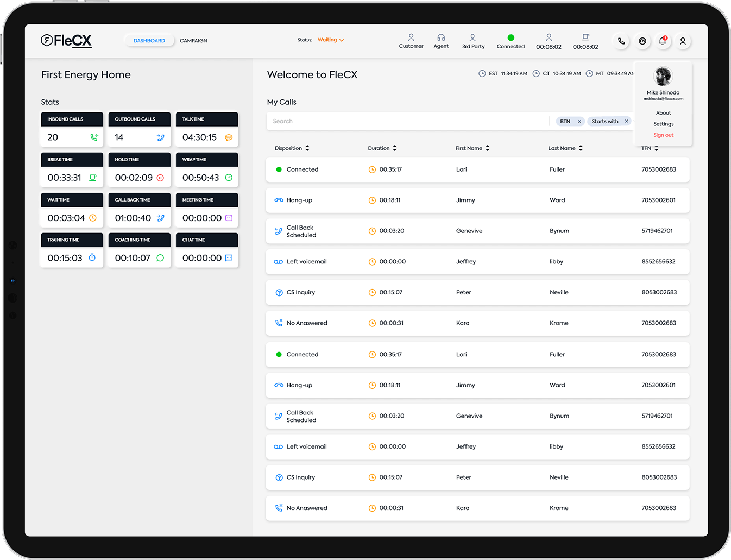
Task: Click the Coaching Time bubble icon
Action: (160, 258)
